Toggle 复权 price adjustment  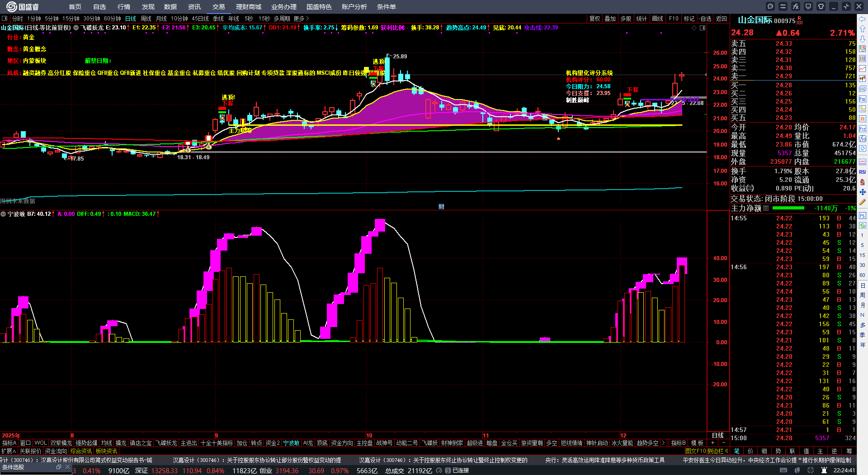click(x=594, y=19)
